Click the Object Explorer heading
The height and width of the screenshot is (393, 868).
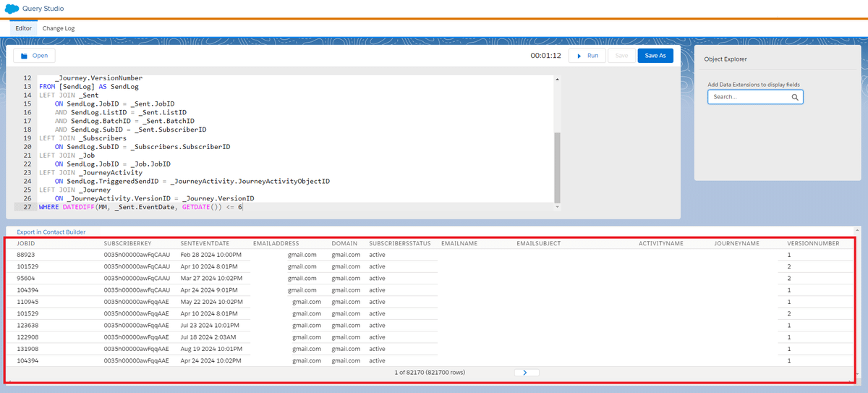pyautogui.click(x=726, y=59)
